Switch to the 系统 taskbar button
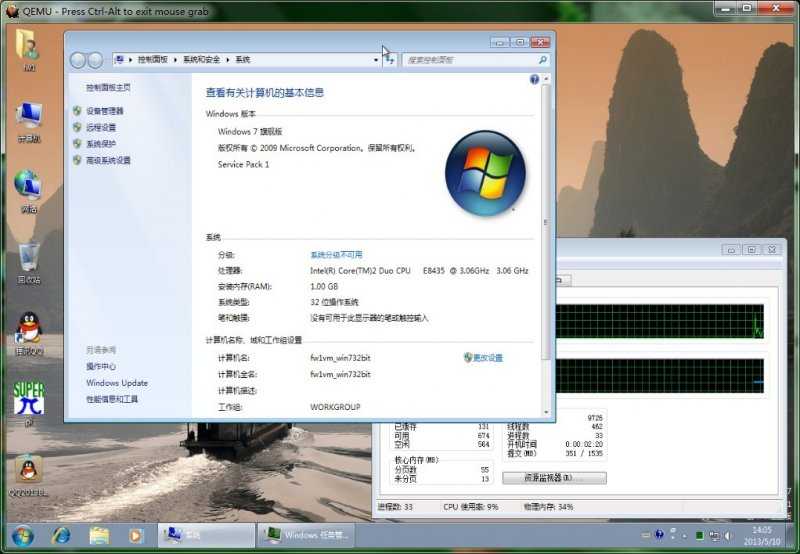The height and width of the screenshot is (554, 800). (206, 535)
